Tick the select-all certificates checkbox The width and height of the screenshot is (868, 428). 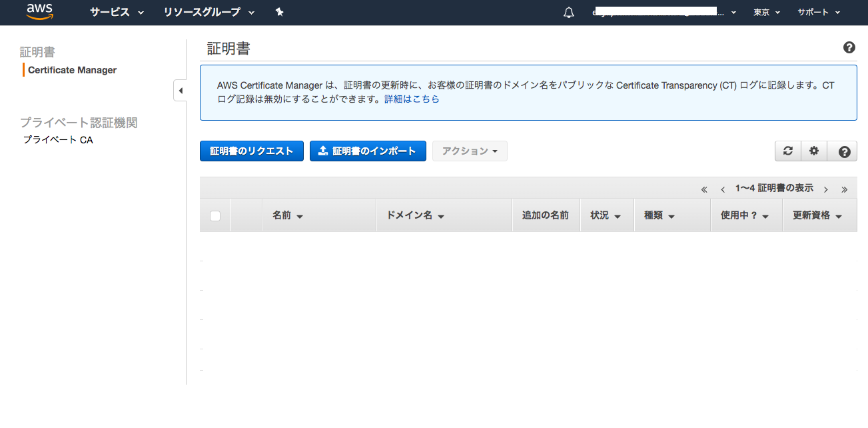pos(215,215)
